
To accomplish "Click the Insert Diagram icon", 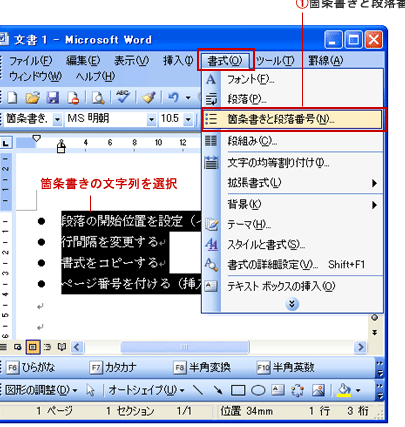I will (x=298, y=390).
